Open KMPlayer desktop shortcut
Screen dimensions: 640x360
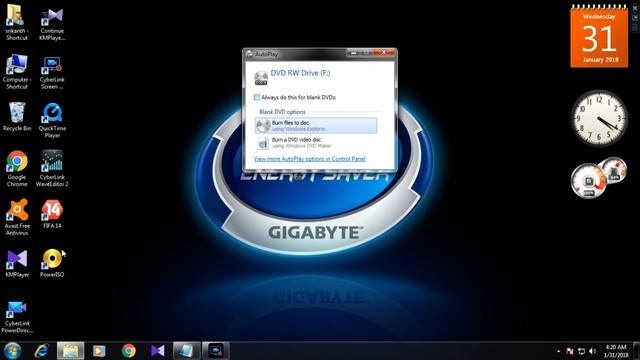point(17,263)
